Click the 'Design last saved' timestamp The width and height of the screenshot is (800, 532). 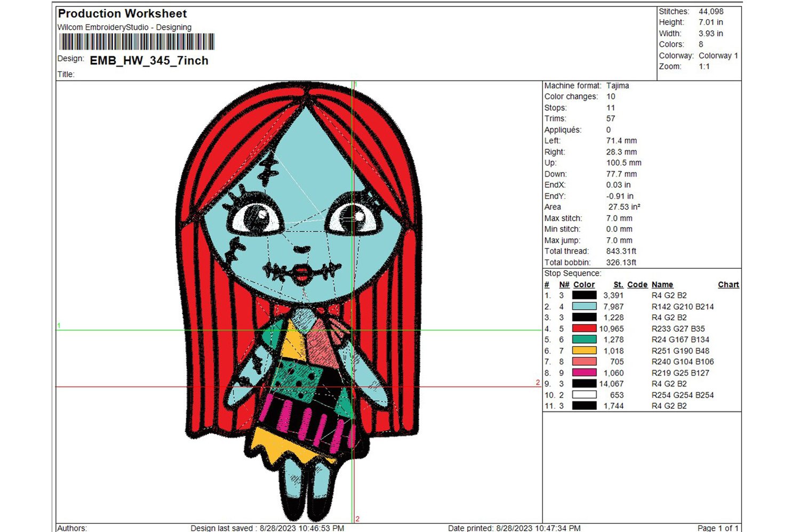[x=267, y=528]
